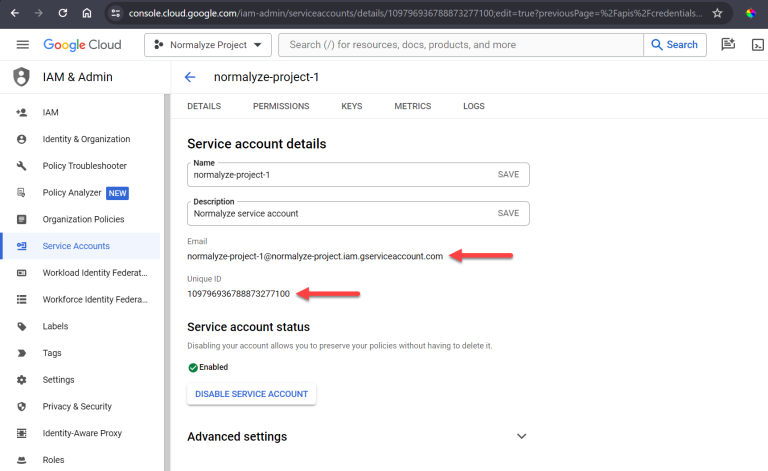Open the Gemini assistant icon in header

point(728,45)
